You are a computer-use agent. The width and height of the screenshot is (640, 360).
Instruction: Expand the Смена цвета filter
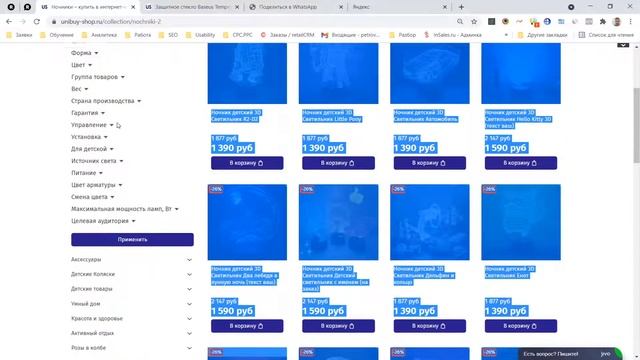93,197
